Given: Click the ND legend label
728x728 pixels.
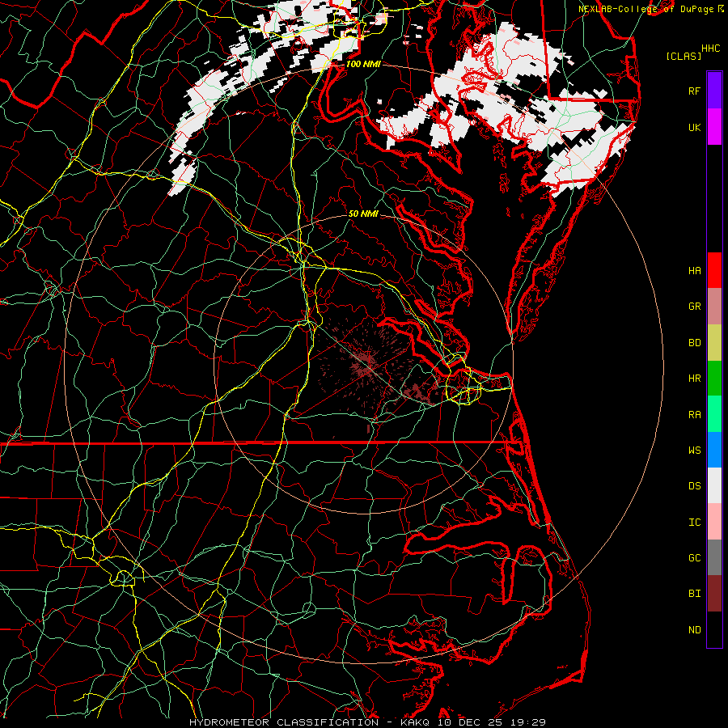Looking at the screenshot, I should coord(695,630).
